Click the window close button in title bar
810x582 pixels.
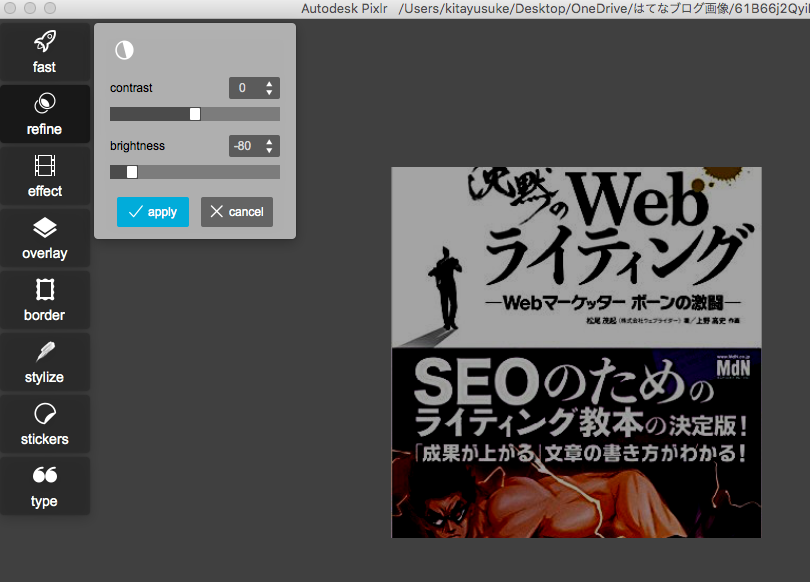pos(10,8)
